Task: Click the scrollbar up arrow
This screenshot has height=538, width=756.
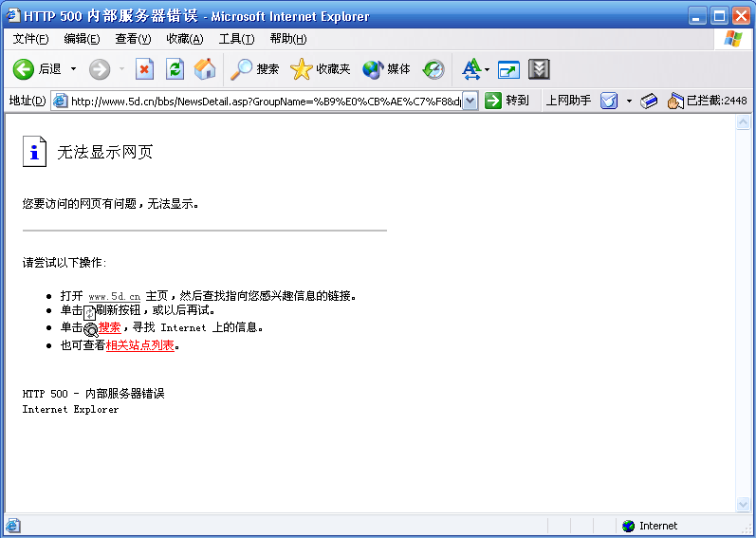Action: 744,122
